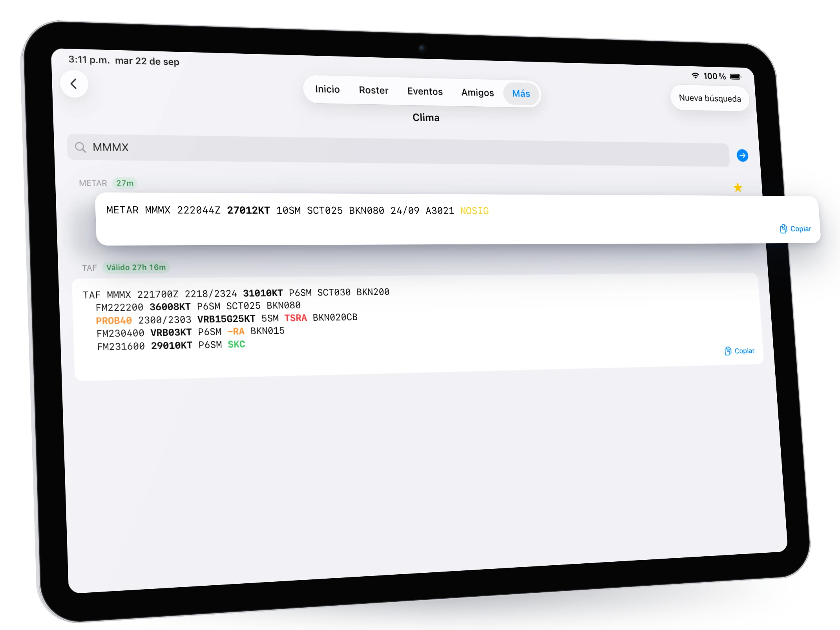This screenshot has width=840, height=630.
Task: Click the 27012KT wind value
Action: click(248, 210)
